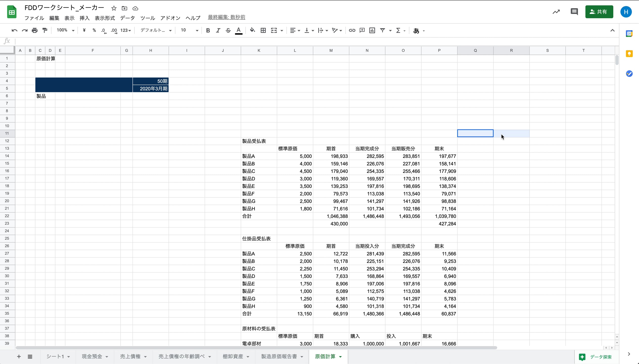Open the functions (Σ) menu
639x364 pixels.
[399, 30]
